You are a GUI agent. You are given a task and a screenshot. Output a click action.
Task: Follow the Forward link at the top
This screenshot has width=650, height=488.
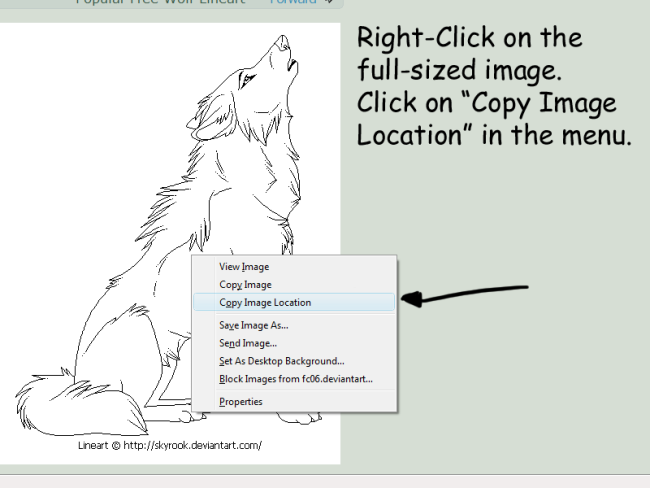(292, 2)
